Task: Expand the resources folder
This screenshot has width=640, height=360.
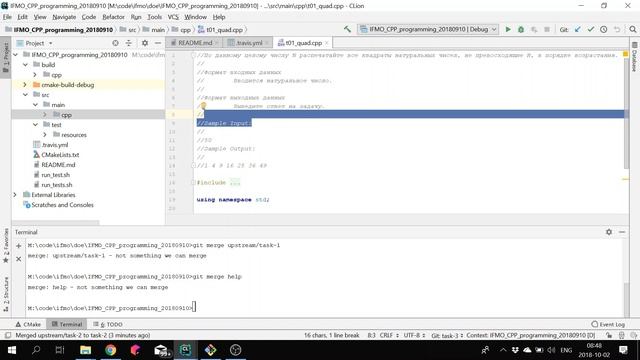Action: click(x=45, y=135)
